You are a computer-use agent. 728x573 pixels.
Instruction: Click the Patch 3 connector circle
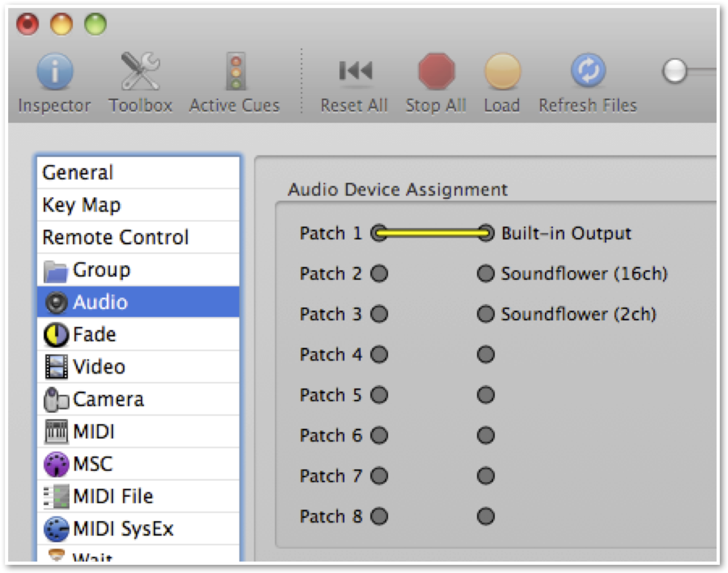click(379, 314)
